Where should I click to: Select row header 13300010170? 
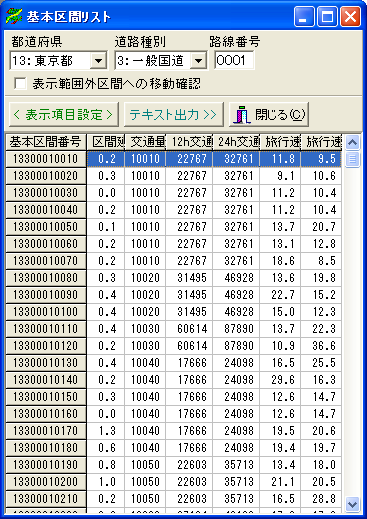tap(46, 431)
